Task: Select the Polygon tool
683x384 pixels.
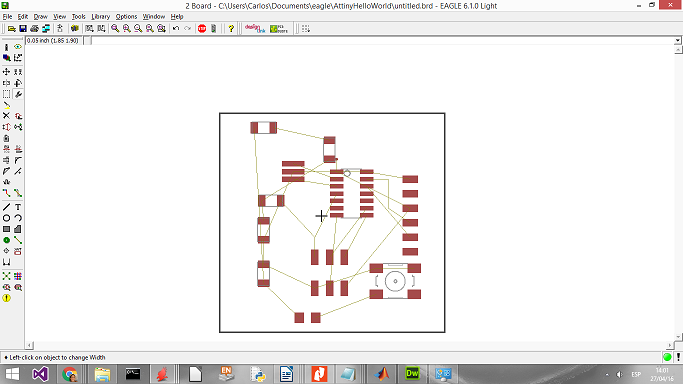Action: coord(18,229)
